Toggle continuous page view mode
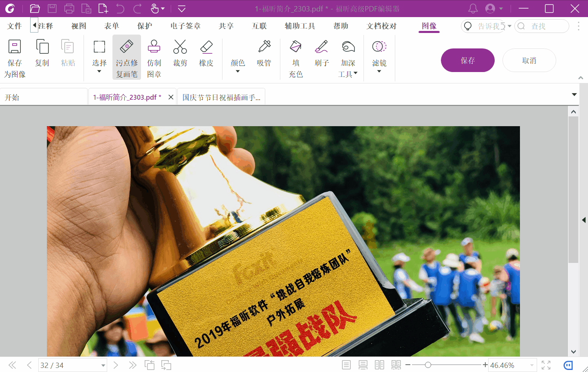 (x=363, y=365)
